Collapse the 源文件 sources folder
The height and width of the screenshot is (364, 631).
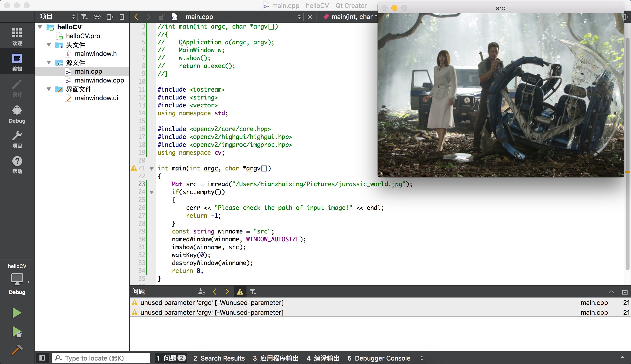[49, 63]
